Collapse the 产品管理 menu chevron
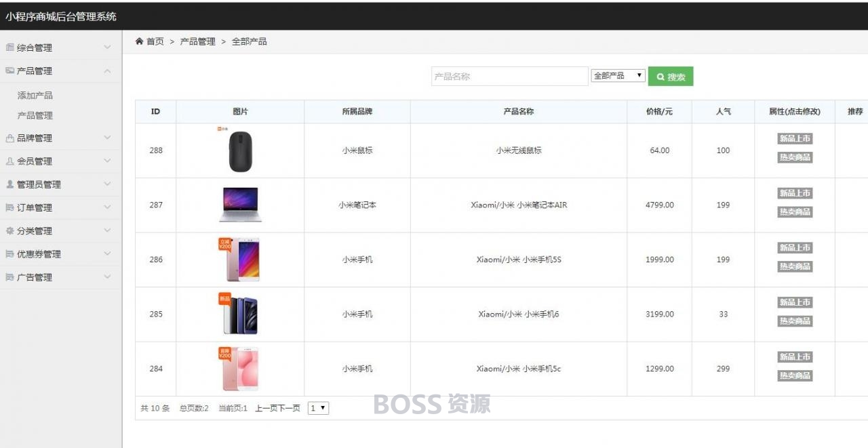This screenshot has width=868, height=448. pos(107,70)
